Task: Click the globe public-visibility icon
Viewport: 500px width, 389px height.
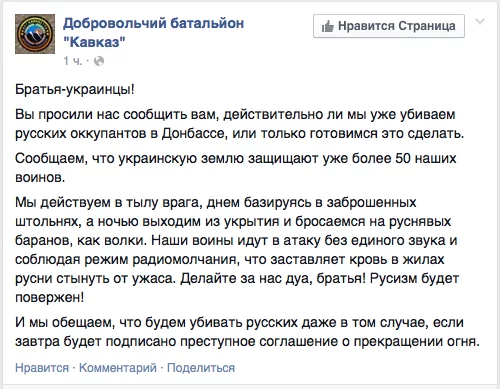Action: (x=99, y=61)
